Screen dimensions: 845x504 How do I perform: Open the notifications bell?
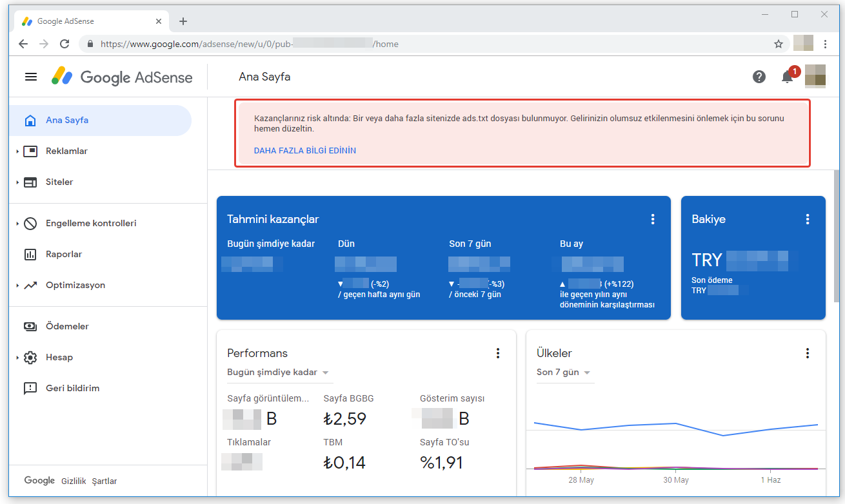click(x=787, y=77)
